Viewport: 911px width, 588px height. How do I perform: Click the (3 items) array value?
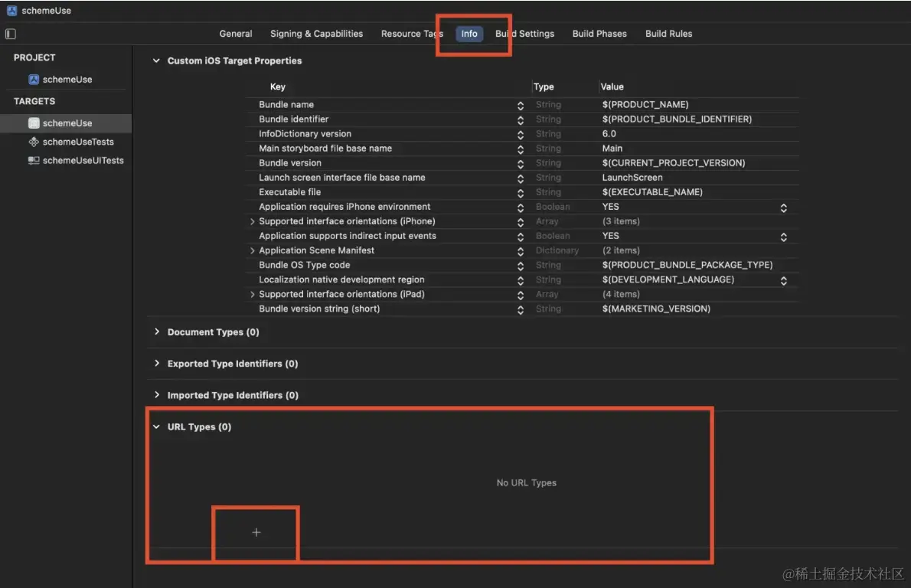coord(621,221)
